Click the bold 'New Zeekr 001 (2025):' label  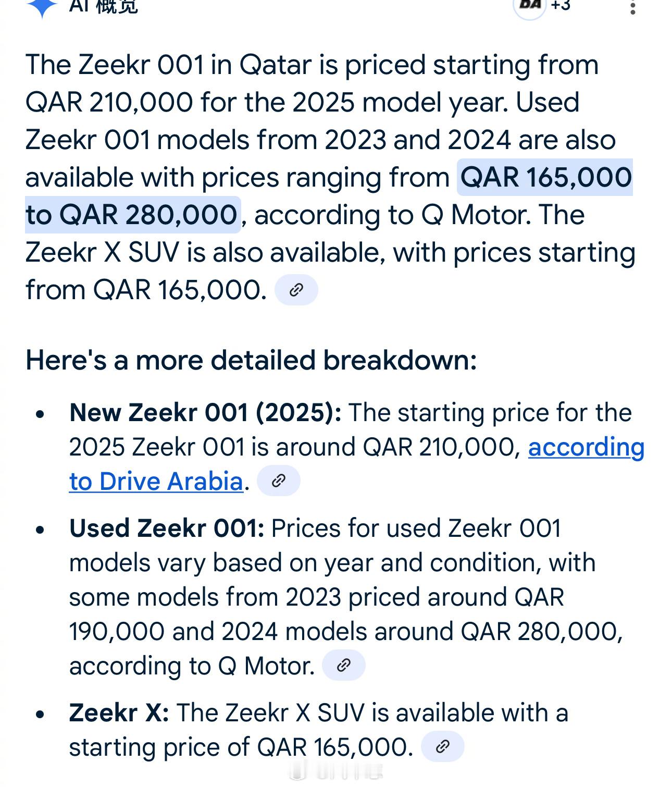coord(205,413)
